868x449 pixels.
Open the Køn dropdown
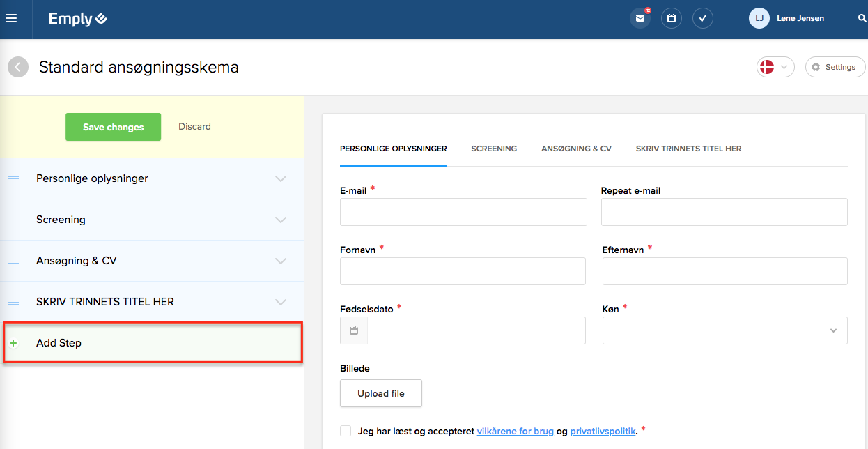tap(724, 330)
